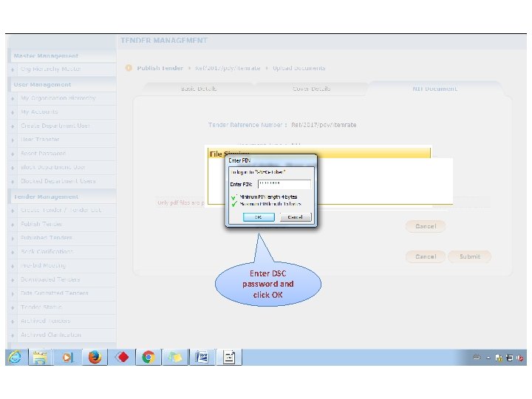Click OK in the Enter PIN dialog
This screenshot has width=532, height=399.
coord(259,217)
